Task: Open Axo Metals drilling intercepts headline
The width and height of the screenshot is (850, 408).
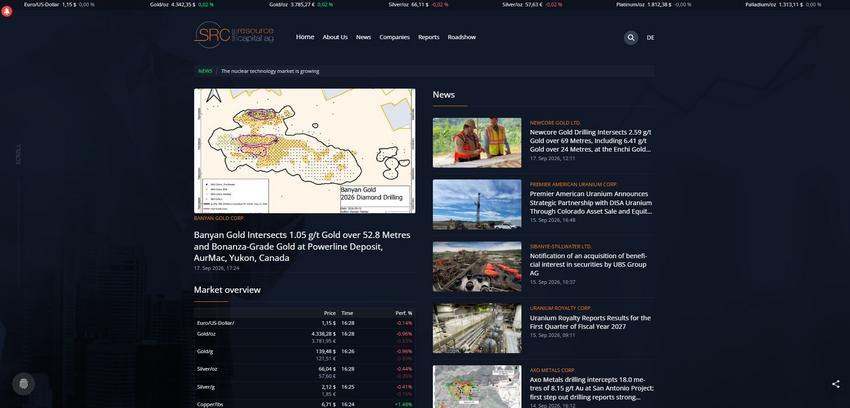Action: tap(591, 388)
